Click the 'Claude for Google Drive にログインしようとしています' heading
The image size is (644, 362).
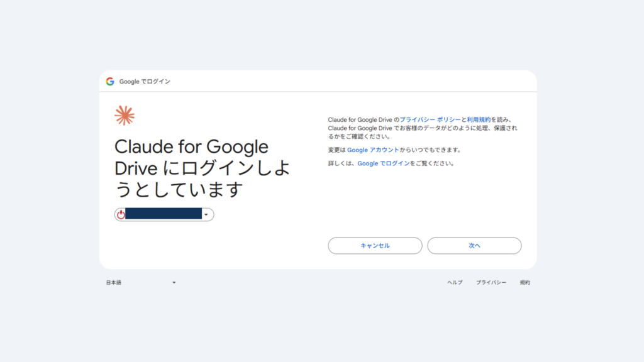[x=202, y=168]
